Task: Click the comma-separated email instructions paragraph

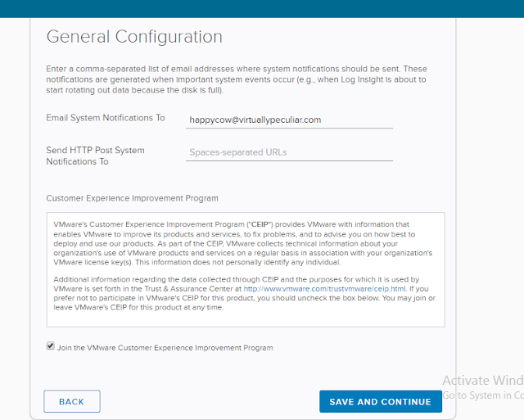Action: (x=237, y=79)
